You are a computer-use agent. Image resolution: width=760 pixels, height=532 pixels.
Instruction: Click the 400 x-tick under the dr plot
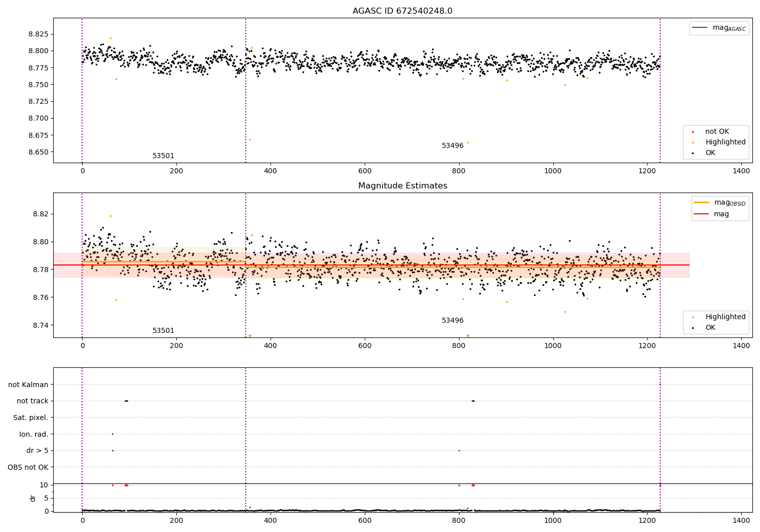pos(271,521)
